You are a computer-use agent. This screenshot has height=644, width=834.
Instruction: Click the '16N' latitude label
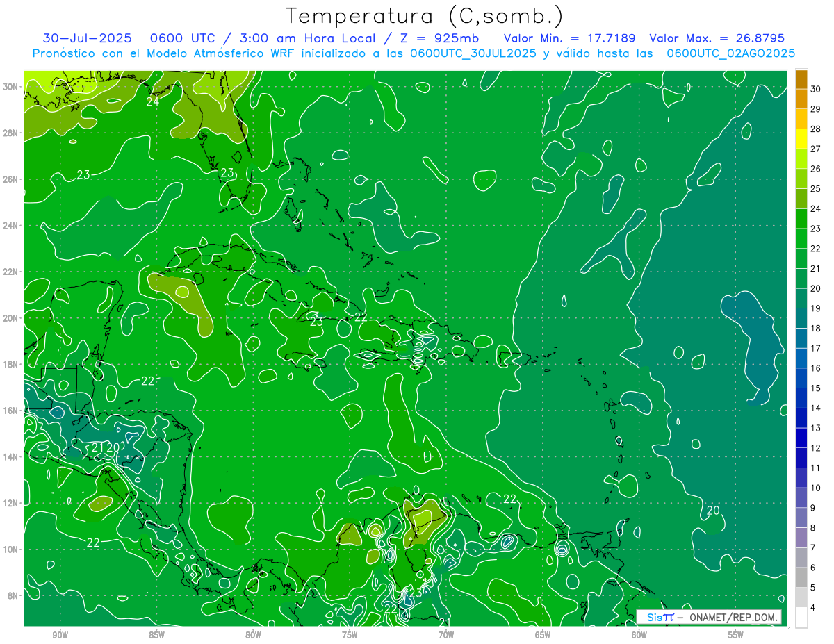click(10, 411)
